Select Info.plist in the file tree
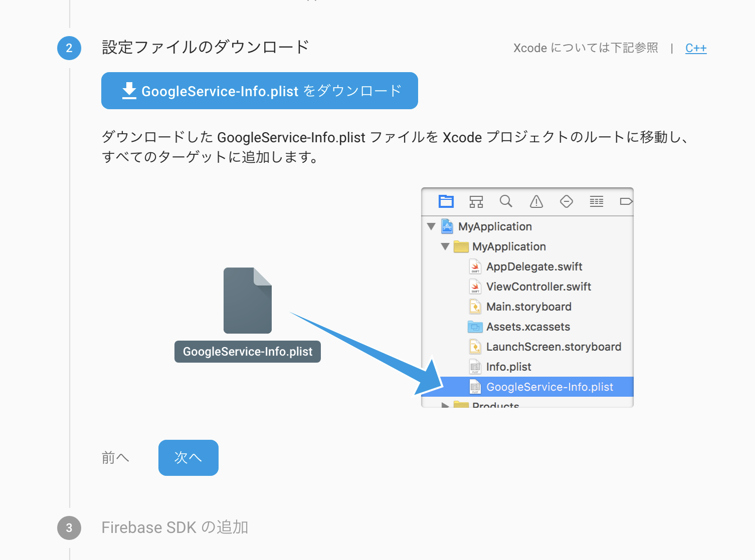This screenshot has height=560, width=755. click(x=508, y=366)
